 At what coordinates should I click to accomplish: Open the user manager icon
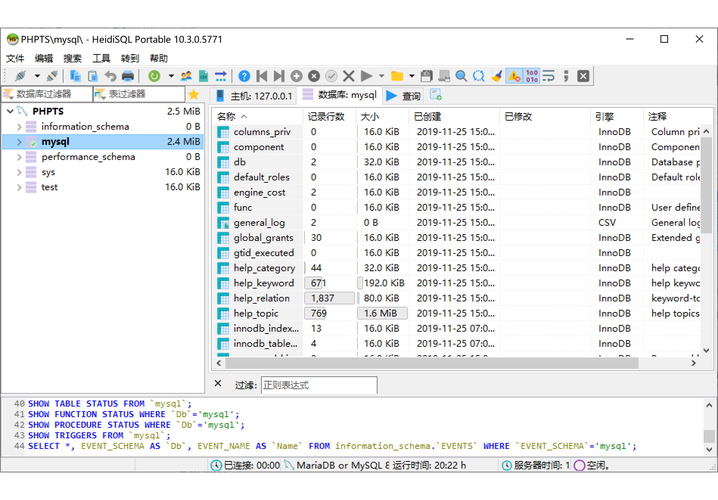[186, 76]
